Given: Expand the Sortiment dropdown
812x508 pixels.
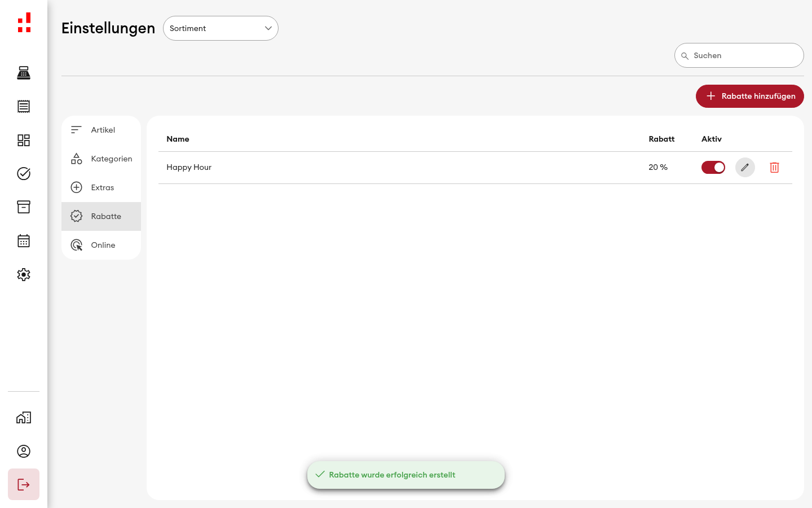Looking at the screenshot, I should click(220, 28).
